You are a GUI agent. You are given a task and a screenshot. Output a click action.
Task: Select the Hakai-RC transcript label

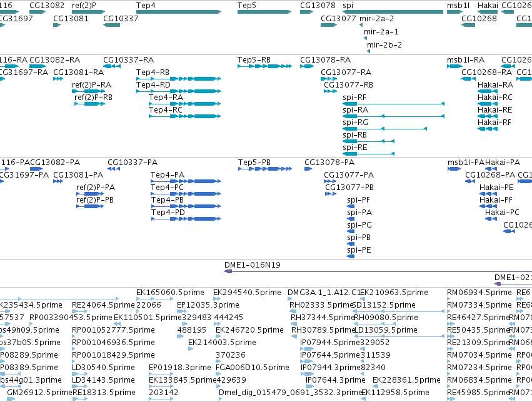(x=494, y=98)
